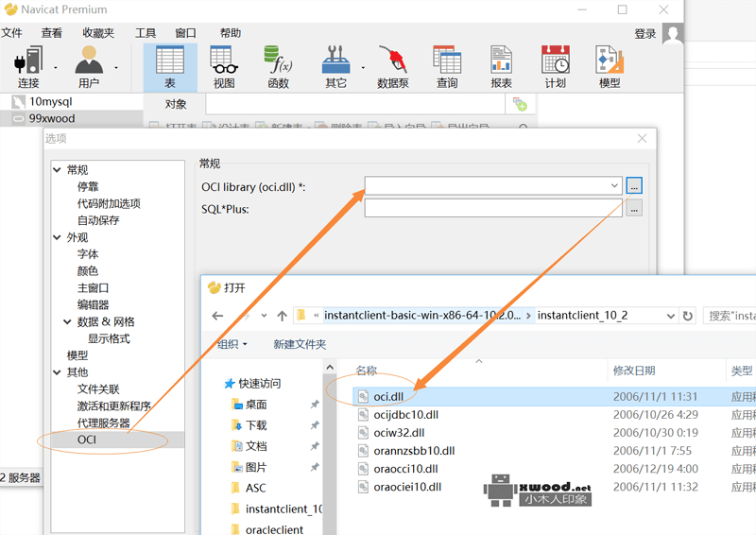Open the Connection (连接) tool
The height and width of the screenshot is (535, 756).
click(x=28, y=67)
